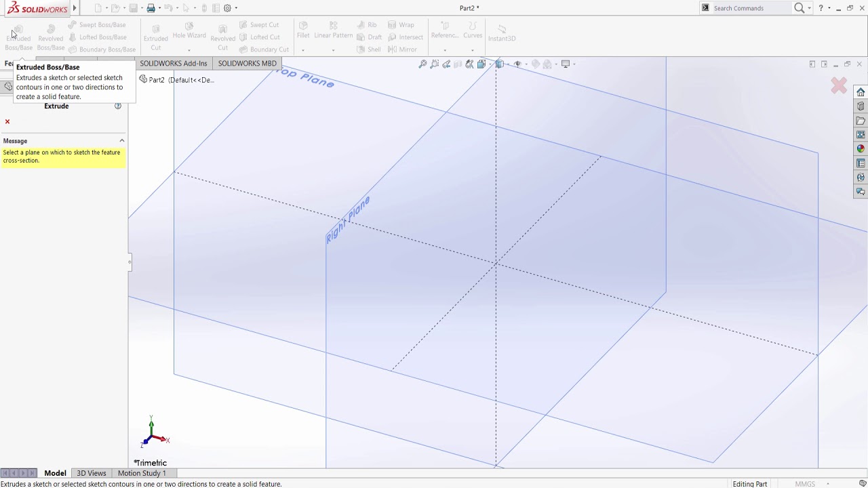The image size is (868, 488).
Task: Open the New document dropdown arrow
Action: tap(106, 8)
